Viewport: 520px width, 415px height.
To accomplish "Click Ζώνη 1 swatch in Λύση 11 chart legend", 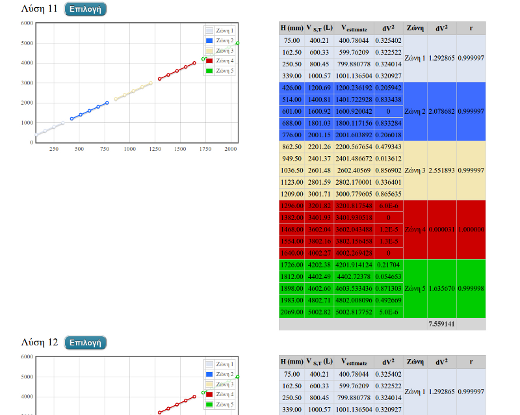I will [x=209, y=31].
